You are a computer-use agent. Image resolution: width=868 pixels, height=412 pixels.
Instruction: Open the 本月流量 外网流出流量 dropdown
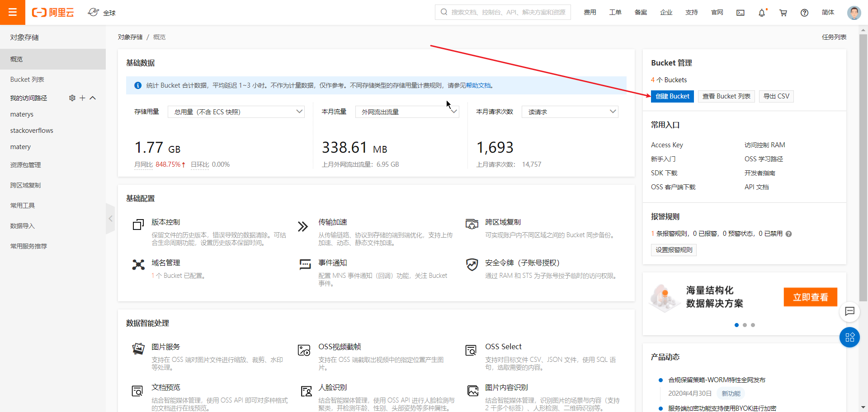[407, 112]
